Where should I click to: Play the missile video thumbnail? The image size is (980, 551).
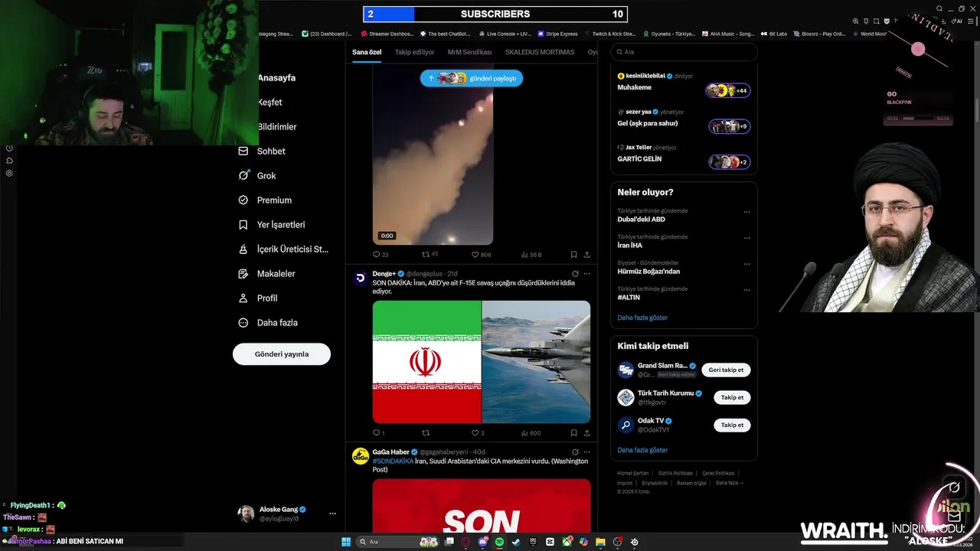point(433,156)
